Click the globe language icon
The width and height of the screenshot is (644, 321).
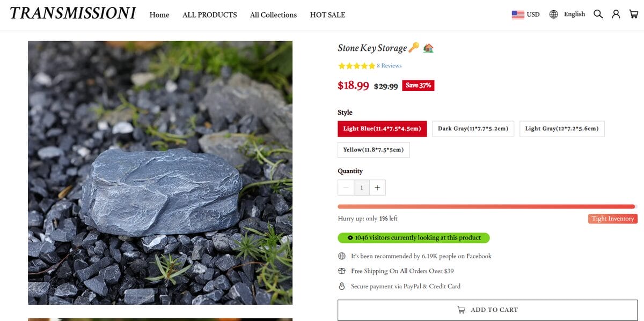[x=554, y=14]
